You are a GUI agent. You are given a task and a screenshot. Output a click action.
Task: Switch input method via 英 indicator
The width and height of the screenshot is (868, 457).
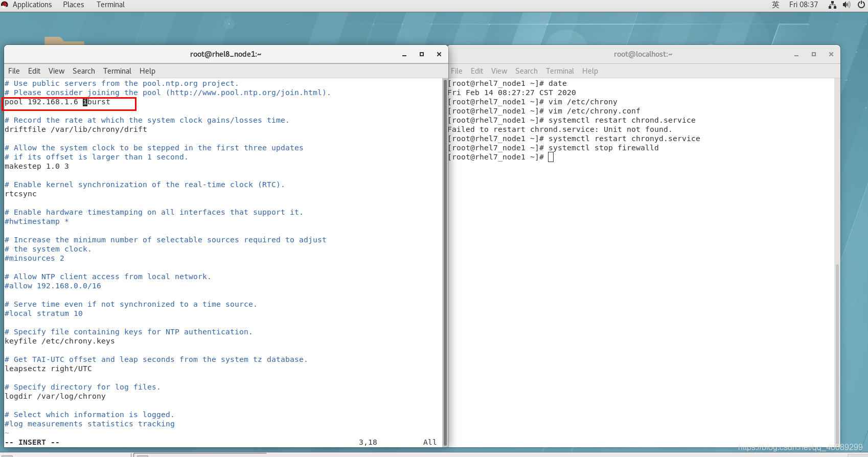tap(775, 5)
